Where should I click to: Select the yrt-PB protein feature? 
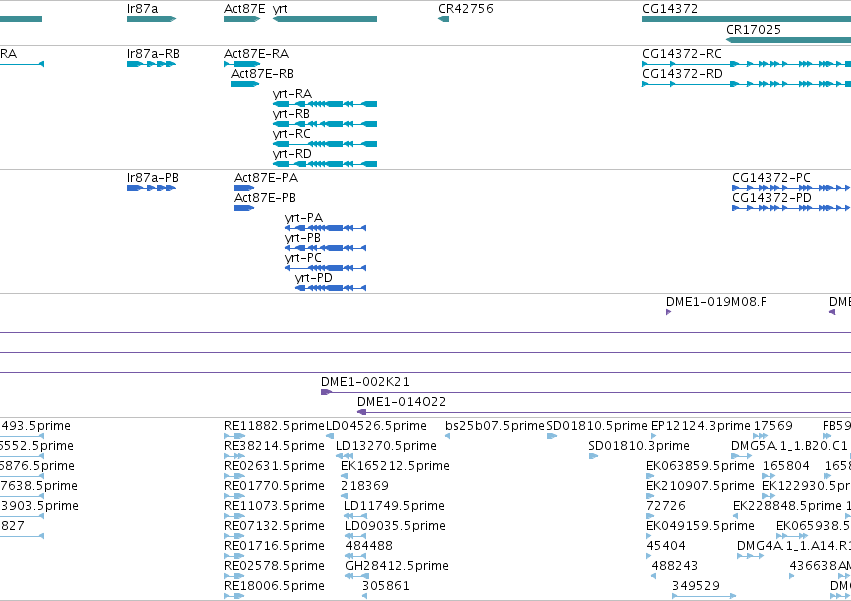(326, 248)
